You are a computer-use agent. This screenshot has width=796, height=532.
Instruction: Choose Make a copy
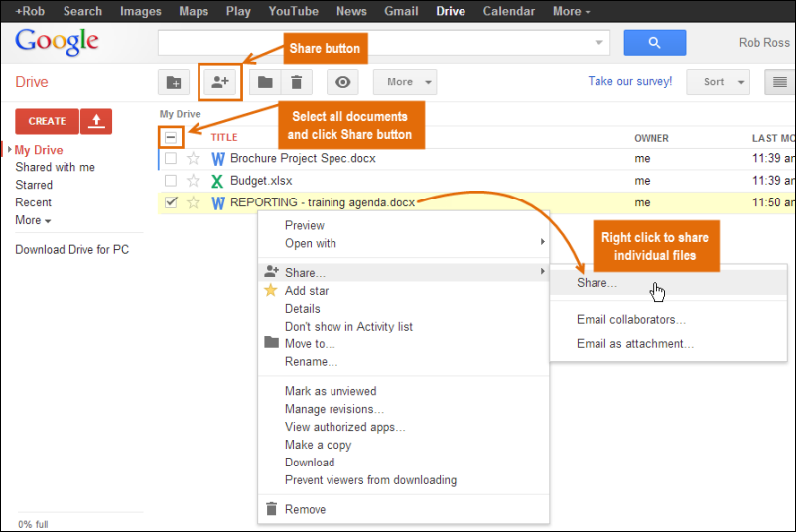(x=318, y=445)
